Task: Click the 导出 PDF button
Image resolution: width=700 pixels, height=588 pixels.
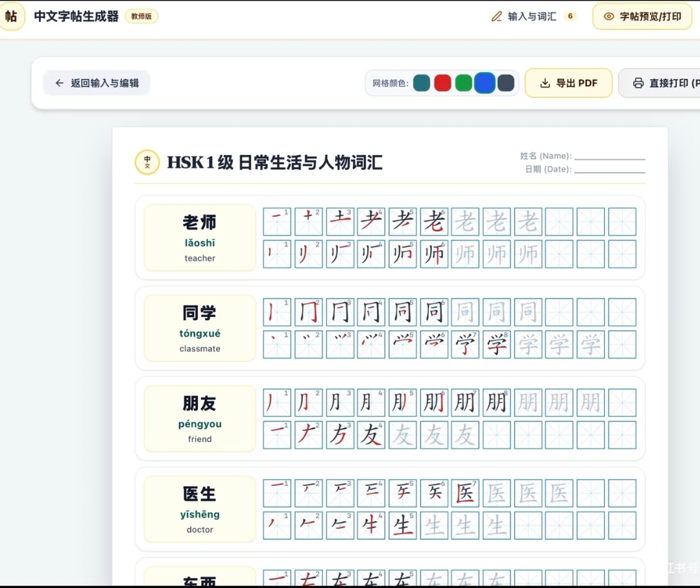Action: tap(568, 83)
